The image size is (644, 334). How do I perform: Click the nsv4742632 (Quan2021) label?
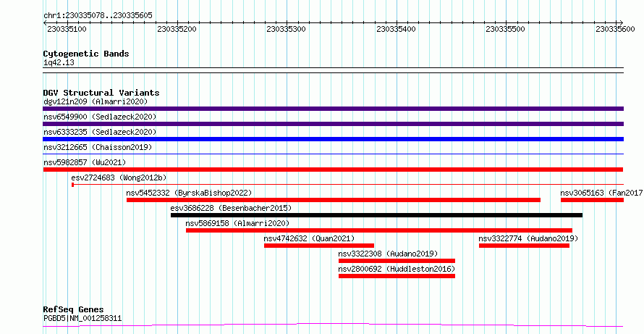pyautogui.click(x=309, y=238)
